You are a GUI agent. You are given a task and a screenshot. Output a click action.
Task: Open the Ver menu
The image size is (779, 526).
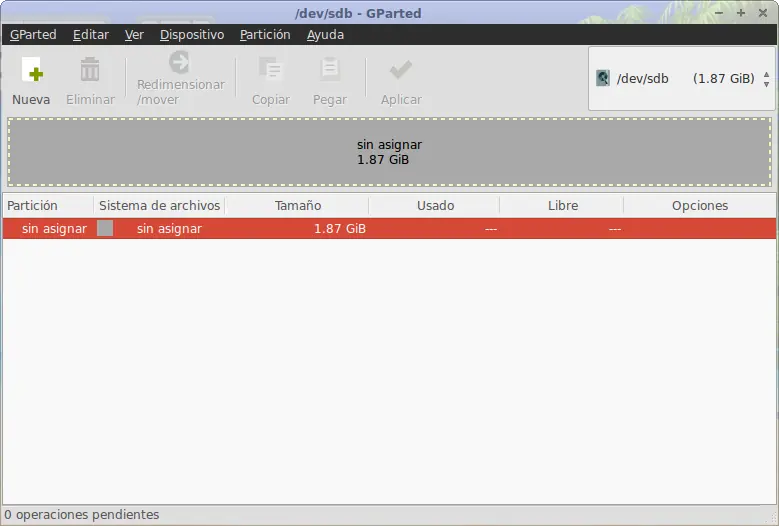tap(134, 35)
